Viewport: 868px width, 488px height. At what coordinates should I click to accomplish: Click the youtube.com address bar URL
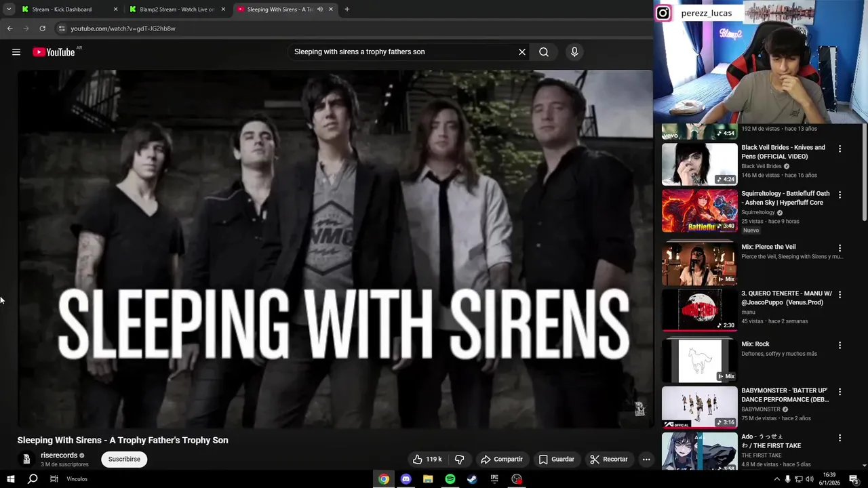point(123,28)
